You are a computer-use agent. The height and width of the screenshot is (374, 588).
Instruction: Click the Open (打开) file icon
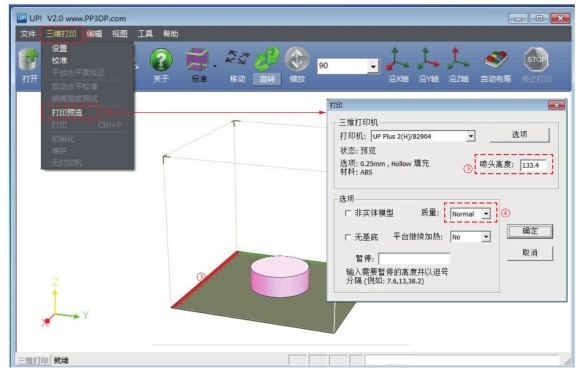29,60
